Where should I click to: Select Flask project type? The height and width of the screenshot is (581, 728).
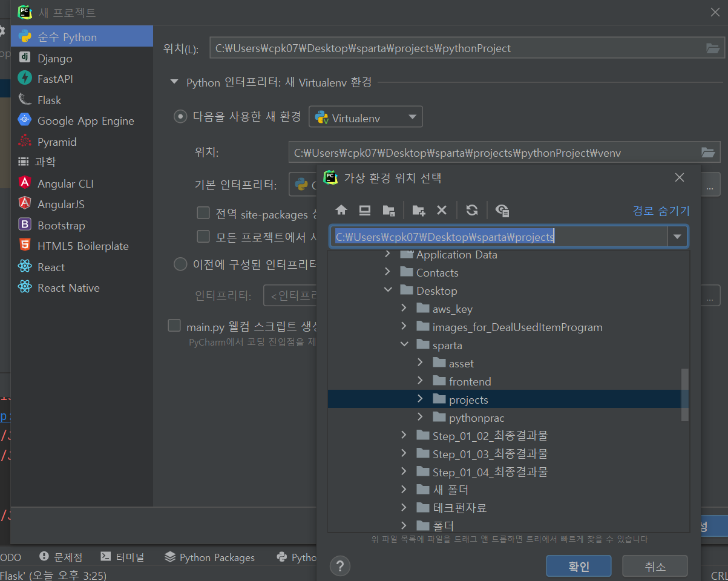(x=82, y=100)
